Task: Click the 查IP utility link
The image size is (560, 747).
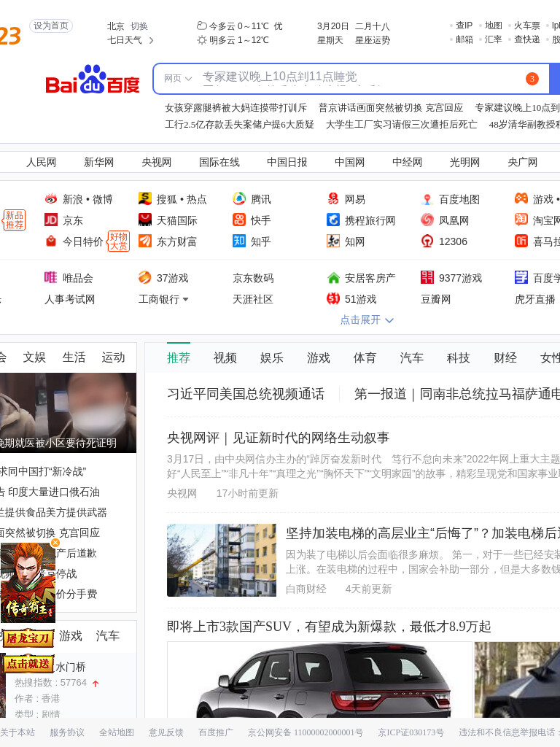Action: 464,26
